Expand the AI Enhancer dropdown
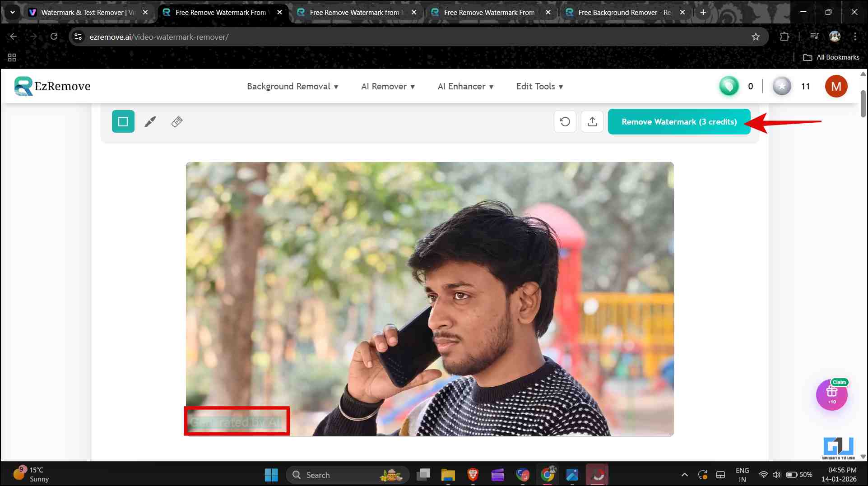 click(x=465, y=86)
